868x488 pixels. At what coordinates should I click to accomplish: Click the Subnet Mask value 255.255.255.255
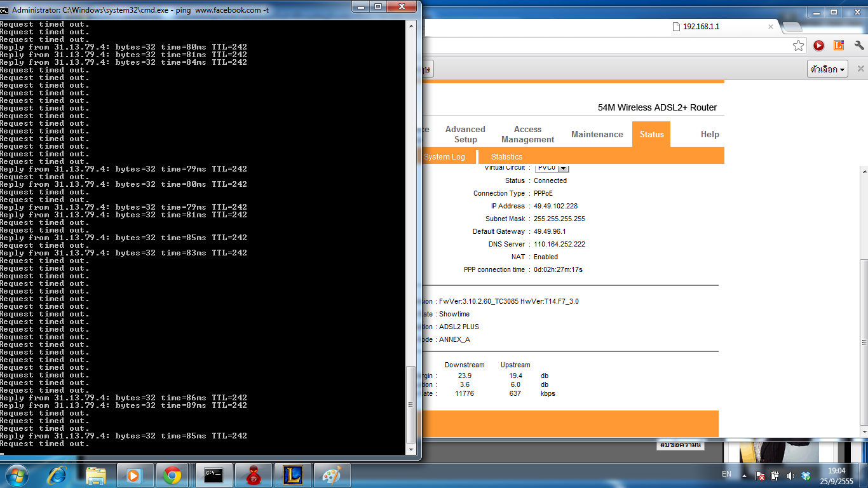[559, 219]
